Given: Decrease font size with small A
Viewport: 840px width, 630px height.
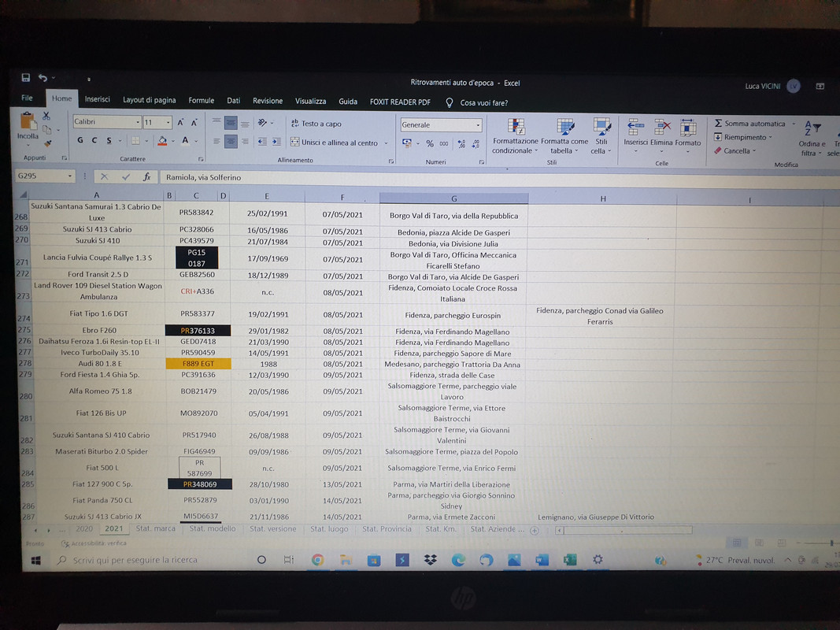Looking at the screenshot, I should tap(194, 123).
